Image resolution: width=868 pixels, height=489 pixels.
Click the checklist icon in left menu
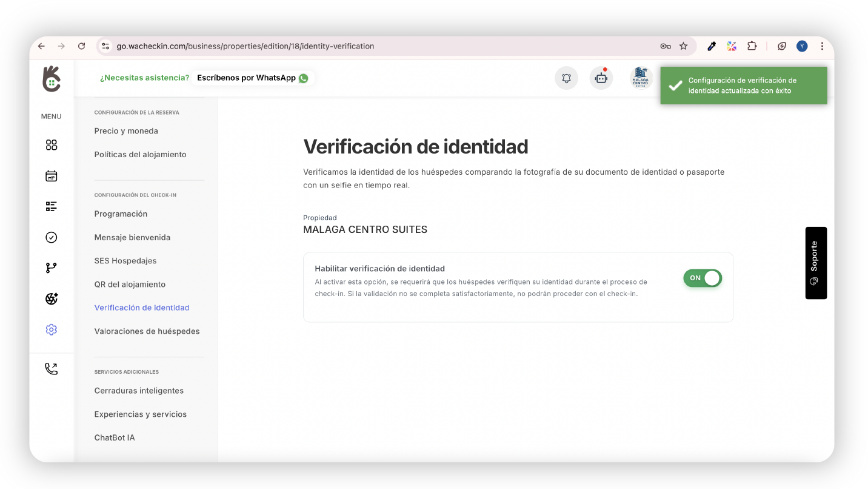click(x=52, y=207)
